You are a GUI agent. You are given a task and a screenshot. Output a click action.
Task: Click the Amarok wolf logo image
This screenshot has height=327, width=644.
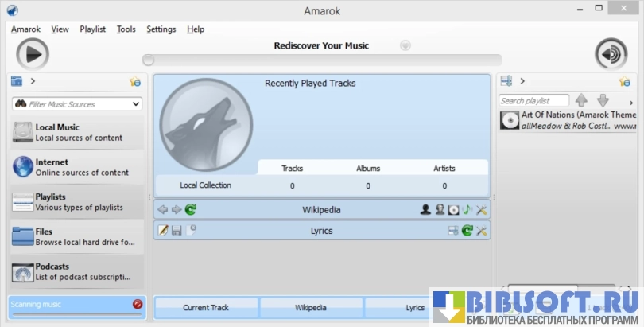click(206, 125)
